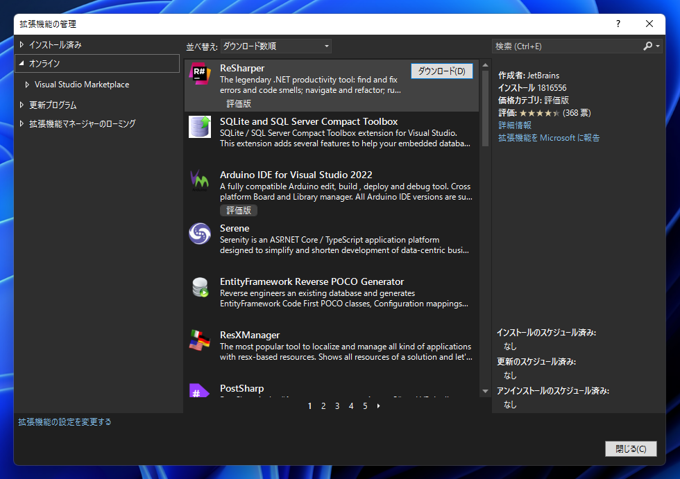
Task: Click the 並べ替え: label
Action: click(202, 46)
